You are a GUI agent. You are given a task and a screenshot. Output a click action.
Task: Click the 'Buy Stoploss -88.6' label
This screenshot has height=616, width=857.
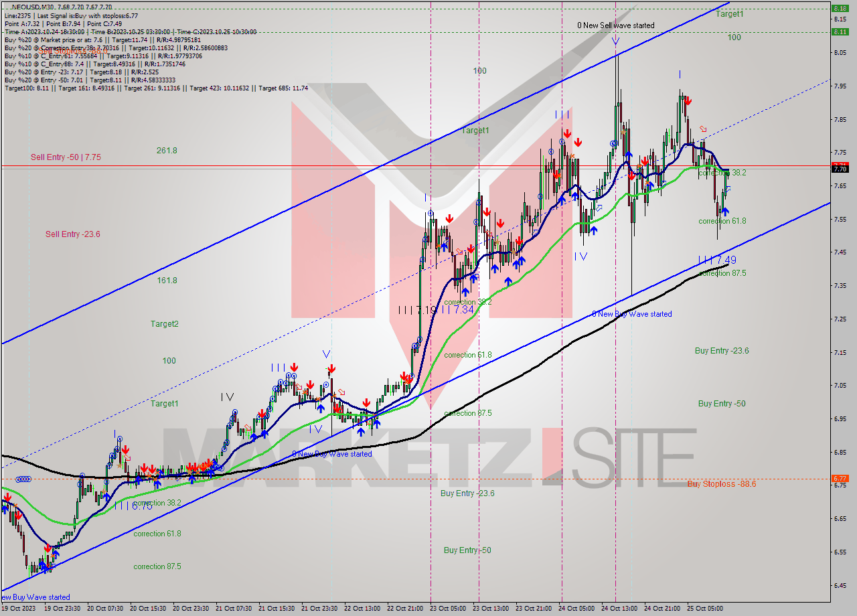pyautogui.click(x=722, y=483)
